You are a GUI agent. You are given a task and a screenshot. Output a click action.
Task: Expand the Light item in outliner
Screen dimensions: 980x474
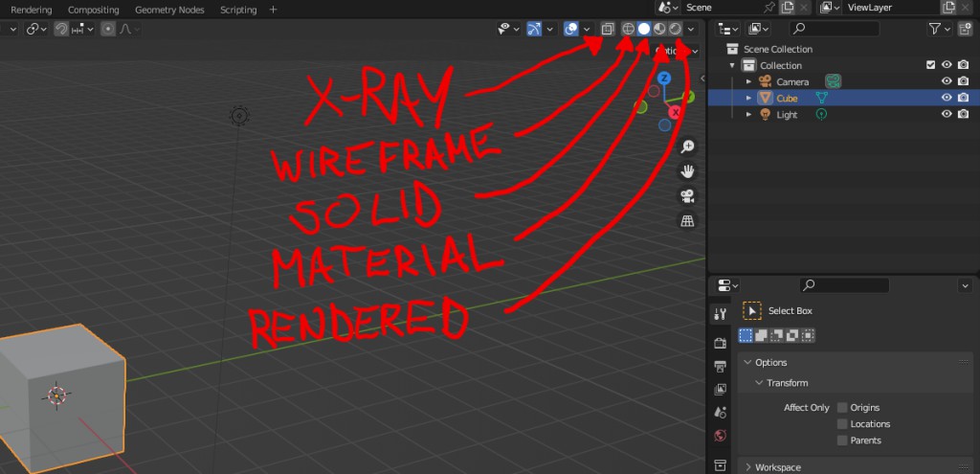click(x=749, y=114)
